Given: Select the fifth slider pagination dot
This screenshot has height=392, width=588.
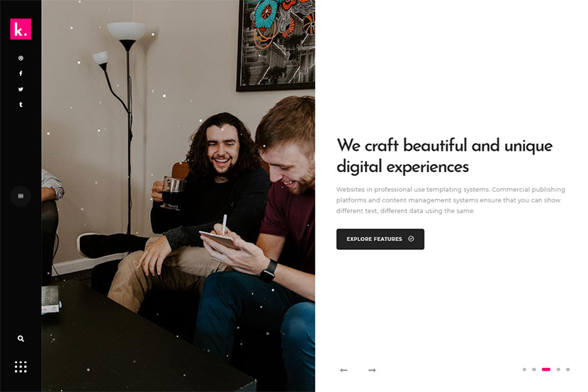Looking at the screenshot, I should pos(567,369).
